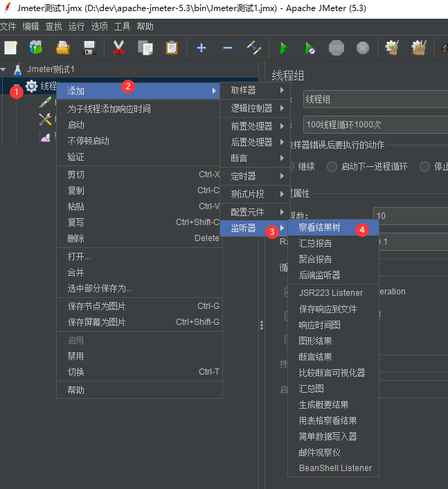Image resolution: width=448 pixels, height=489 pixels.
Task: Click the Cut scissors icon
Action: [118, 48]
